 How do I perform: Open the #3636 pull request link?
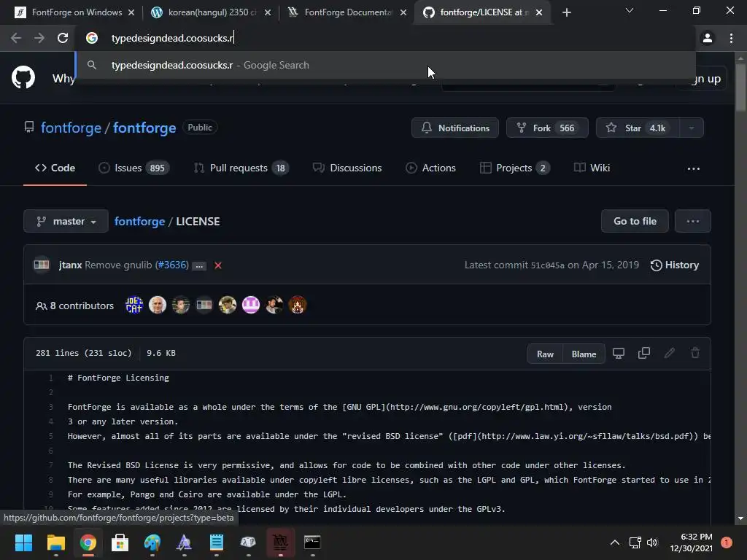click(x=172, y=265)
